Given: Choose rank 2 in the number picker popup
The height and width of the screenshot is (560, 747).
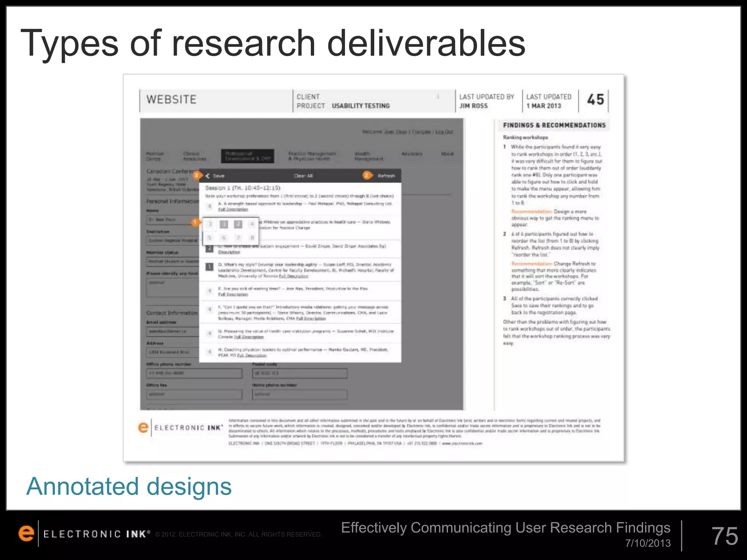Looking at the screenshot, I should [x=238, y=224].
